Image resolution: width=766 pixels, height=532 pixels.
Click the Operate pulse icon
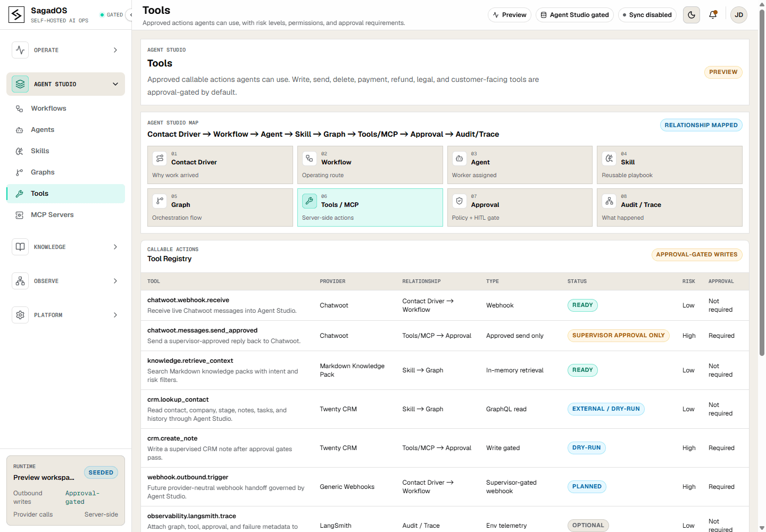pyautogui.click(x=20, y=50)
